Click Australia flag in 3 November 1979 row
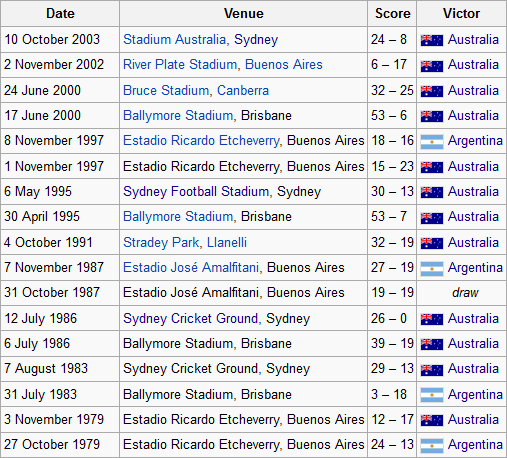This screenshot has width=507, height=458. click(432, 420)
